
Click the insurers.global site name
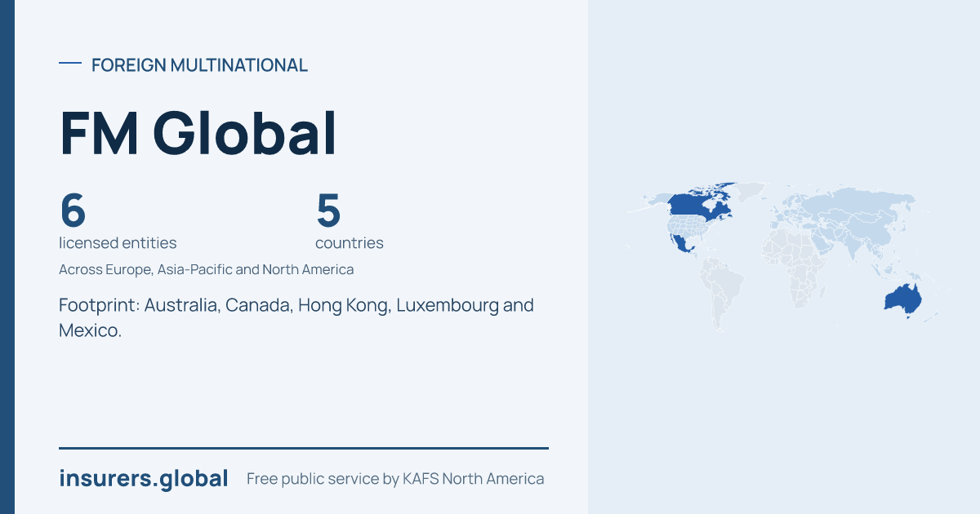(x=144, y=479)
